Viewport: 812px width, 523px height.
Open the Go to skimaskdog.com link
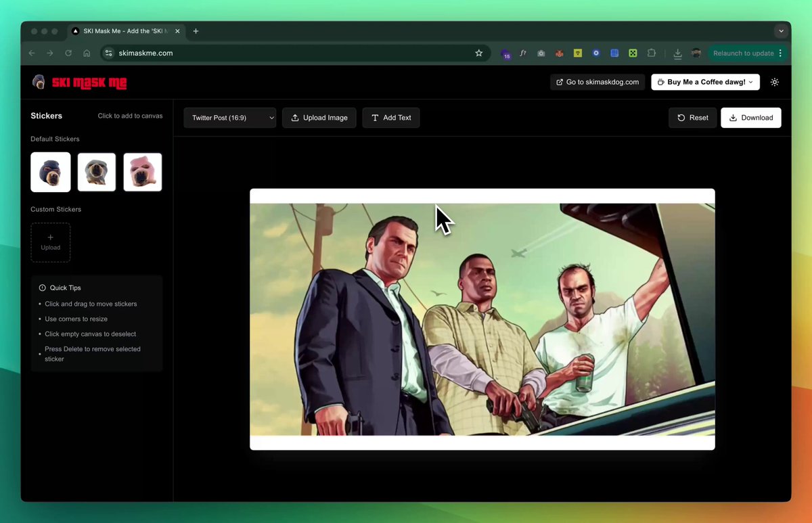597,82
